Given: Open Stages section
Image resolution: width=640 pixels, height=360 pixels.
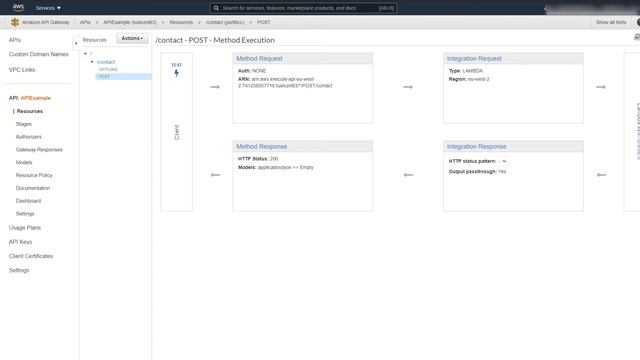Looking at the screenshot, I should point(24,124).
